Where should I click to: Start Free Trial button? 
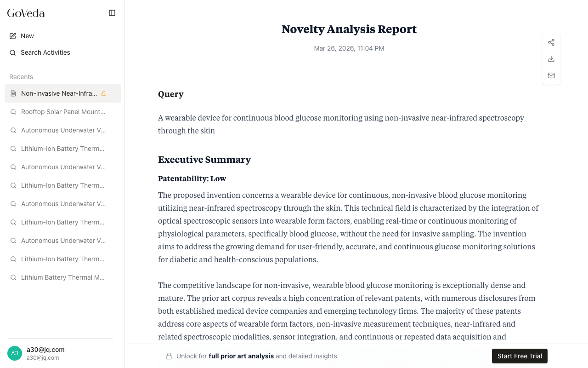tap(520, 356)
